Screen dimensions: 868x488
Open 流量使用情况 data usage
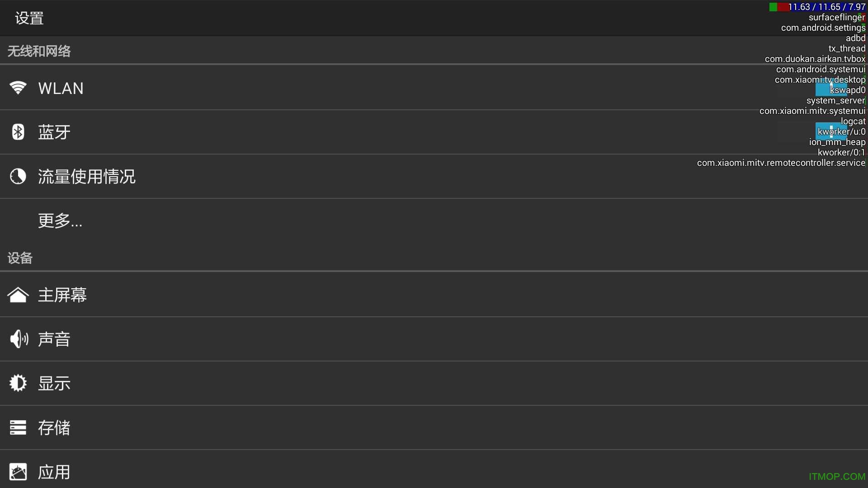point(86,177)
